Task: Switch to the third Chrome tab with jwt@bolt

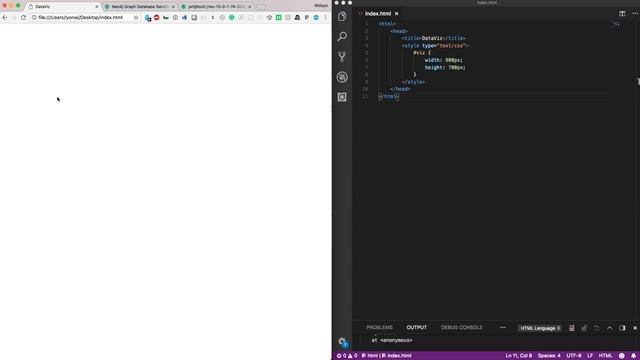Action: [x=216, y=7]
